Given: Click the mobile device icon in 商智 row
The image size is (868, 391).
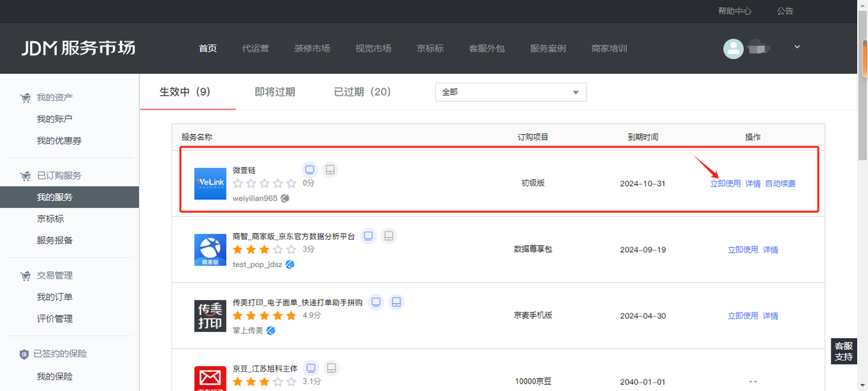Looking at the screenshot, I should point(389,236).
